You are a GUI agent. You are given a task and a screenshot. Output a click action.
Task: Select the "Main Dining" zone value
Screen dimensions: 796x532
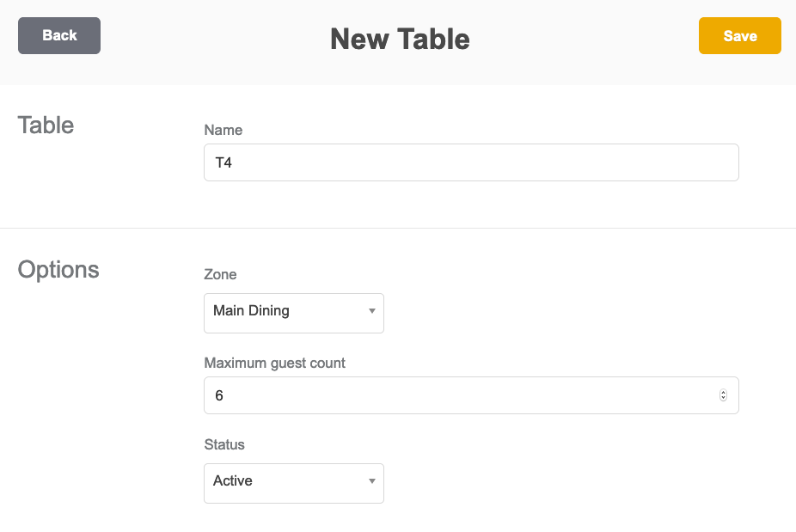point(251,310)
